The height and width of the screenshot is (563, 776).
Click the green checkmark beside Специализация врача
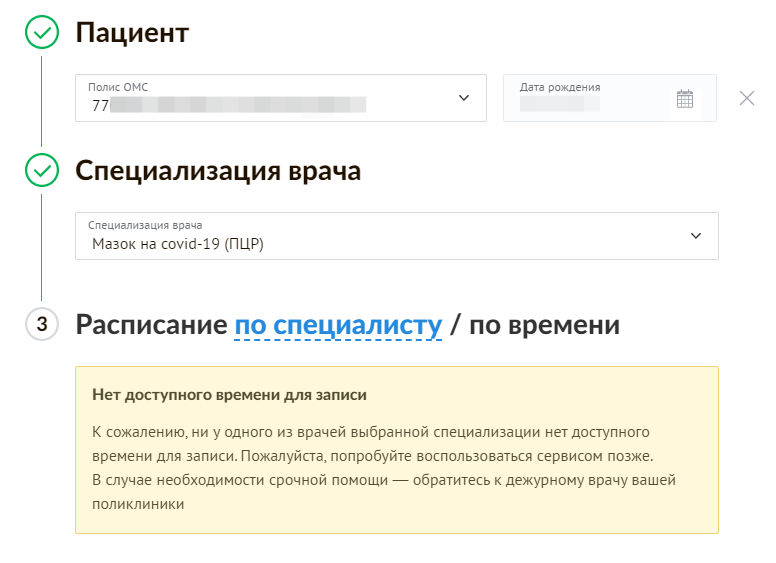41,171
